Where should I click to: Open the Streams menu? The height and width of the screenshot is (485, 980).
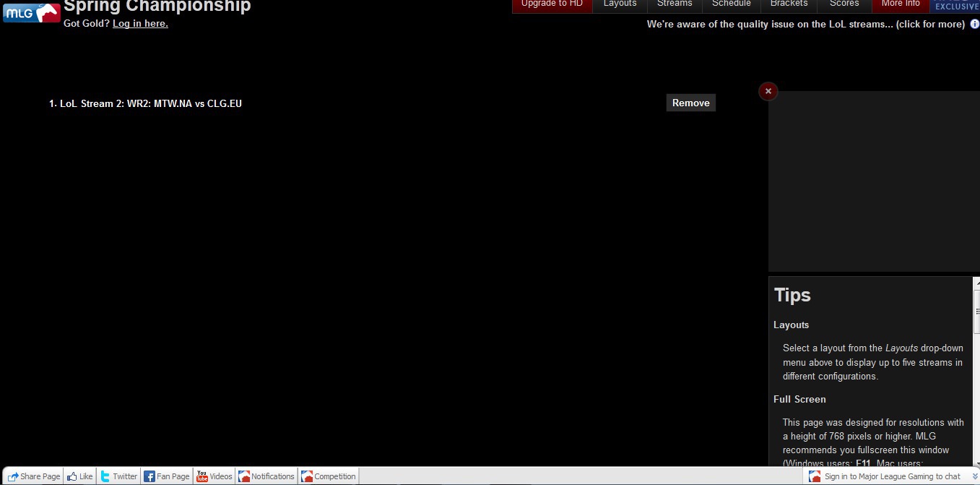675,6
